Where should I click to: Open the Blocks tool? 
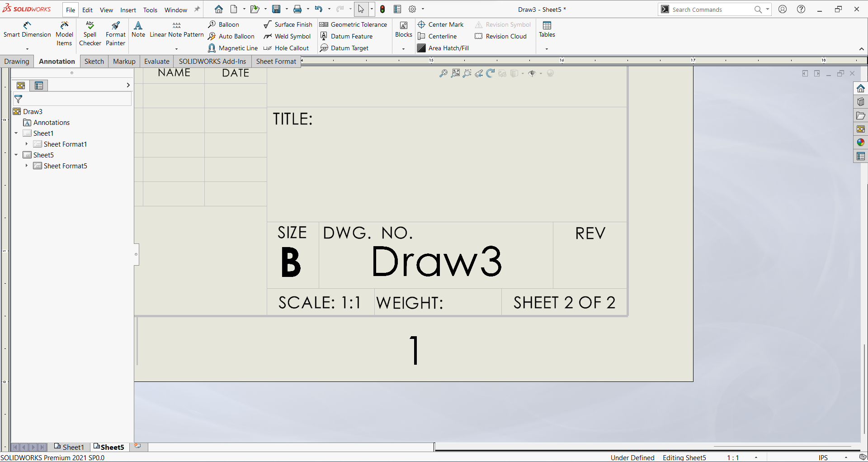click(x=404, y=30)
